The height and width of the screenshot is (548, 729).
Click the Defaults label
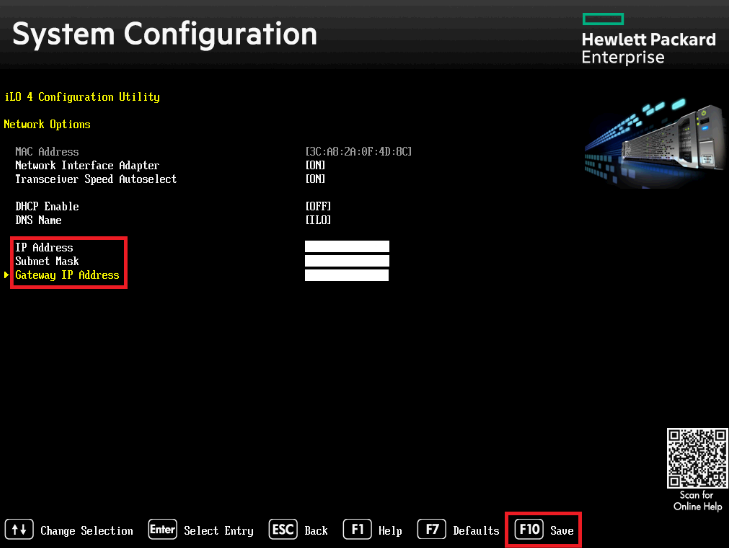pos(476,531)
